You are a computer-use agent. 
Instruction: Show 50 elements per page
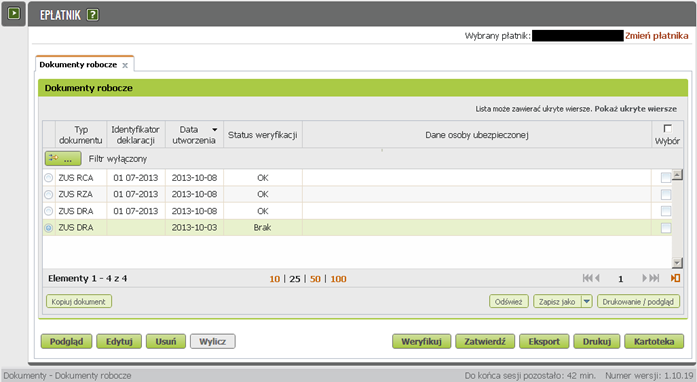tap(315, 279)
